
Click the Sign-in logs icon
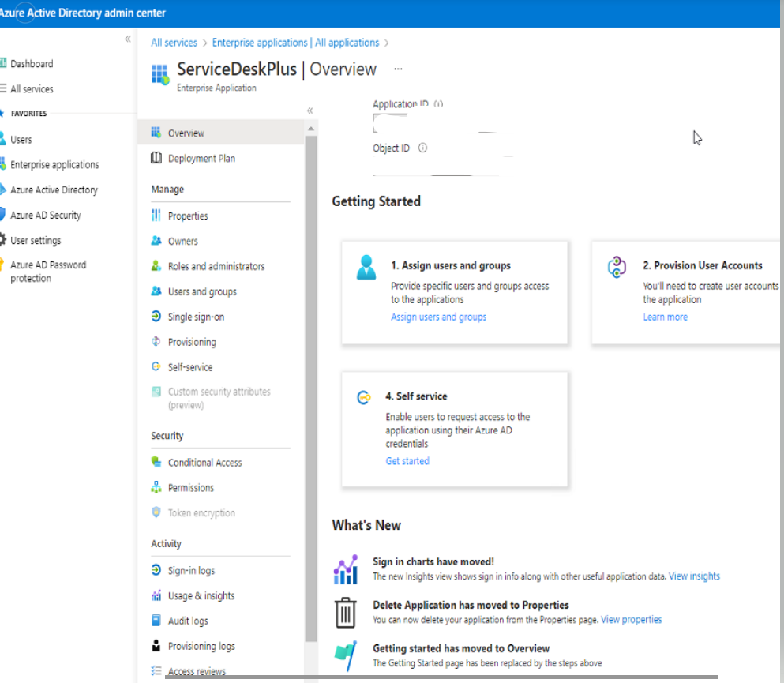tap(156, 570)
